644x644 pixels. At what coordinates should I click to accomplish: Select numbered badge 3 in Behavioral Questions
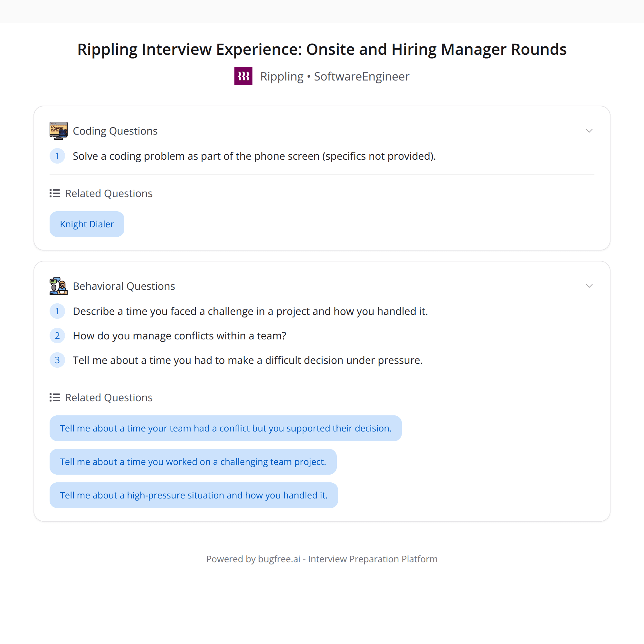[x=57, y=360]
